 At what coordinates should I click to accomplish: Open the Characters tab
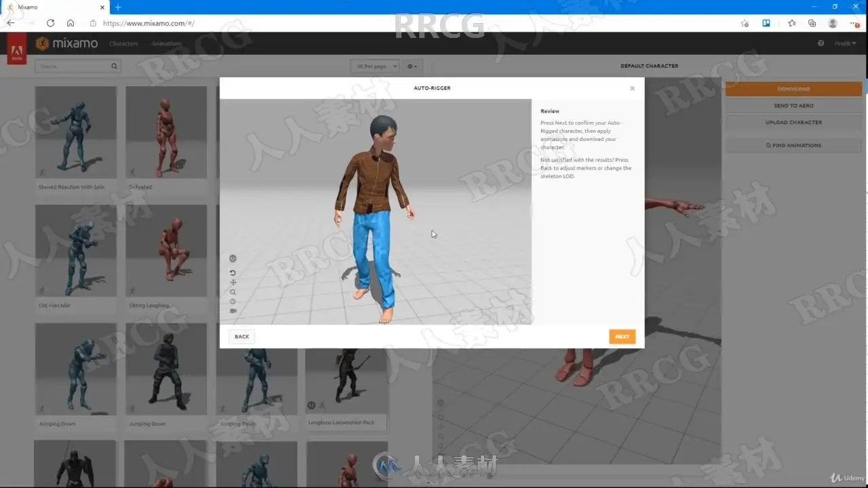[123, 43]
